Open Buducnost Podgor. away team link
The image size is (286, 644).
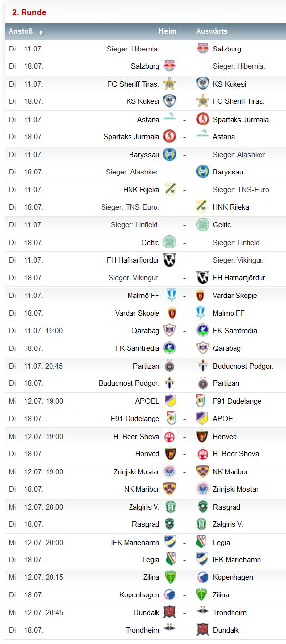243,366
